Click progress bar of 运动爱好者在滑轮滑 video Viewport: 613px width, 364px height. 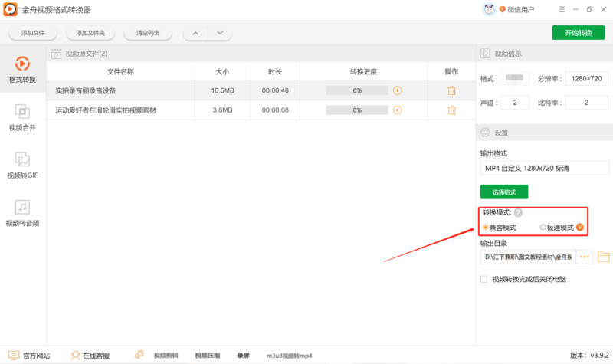click(x=357, y=110)
